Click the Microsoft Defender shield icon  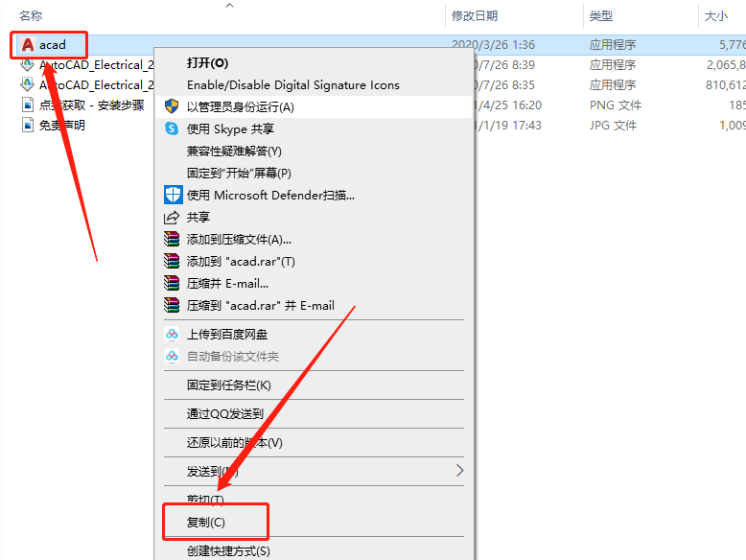[174, 195]
